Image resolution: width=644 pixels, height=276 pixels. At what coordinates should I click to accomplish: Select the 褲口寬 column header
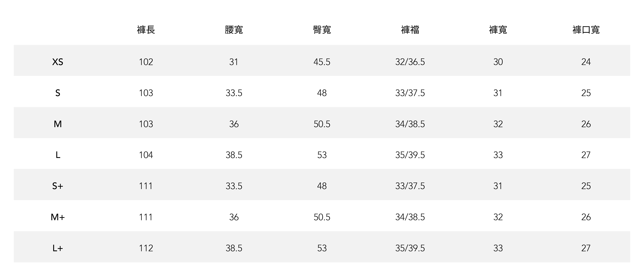pos(586,30)
